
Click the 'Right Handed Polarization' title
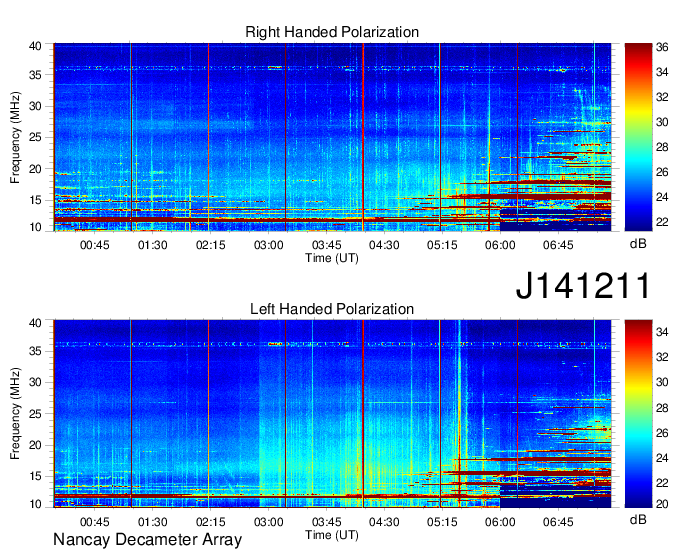[332, 32]
